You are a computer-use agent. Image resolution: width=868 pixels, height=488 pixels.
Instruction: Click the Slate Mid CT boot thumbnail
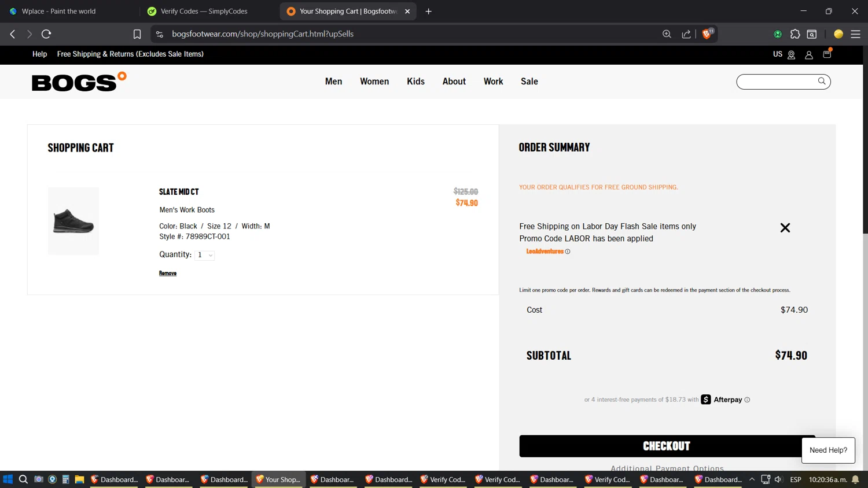(73, 221)
